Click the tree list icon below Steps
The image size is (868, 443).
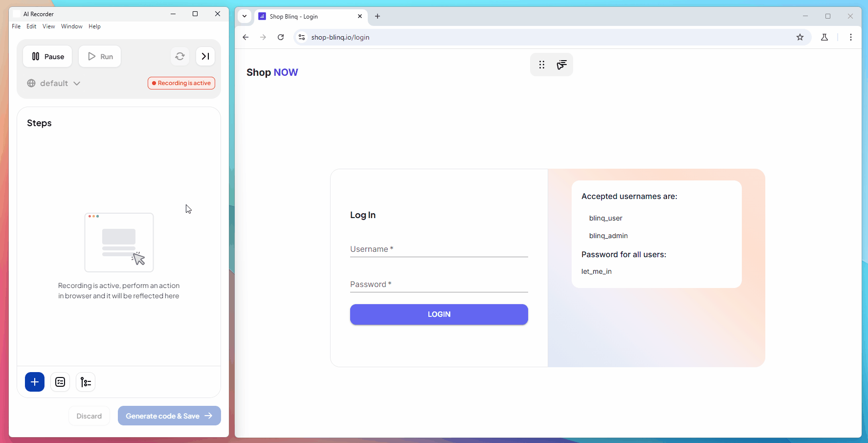click(x=86, y=382)
